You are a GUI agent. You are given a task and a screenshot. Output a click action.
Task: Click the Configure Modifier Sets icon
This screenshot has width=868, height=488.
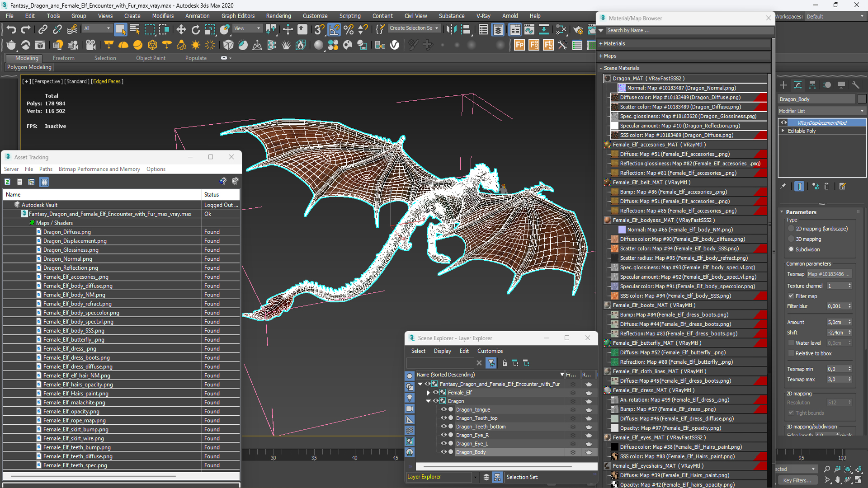coord(842,186)
